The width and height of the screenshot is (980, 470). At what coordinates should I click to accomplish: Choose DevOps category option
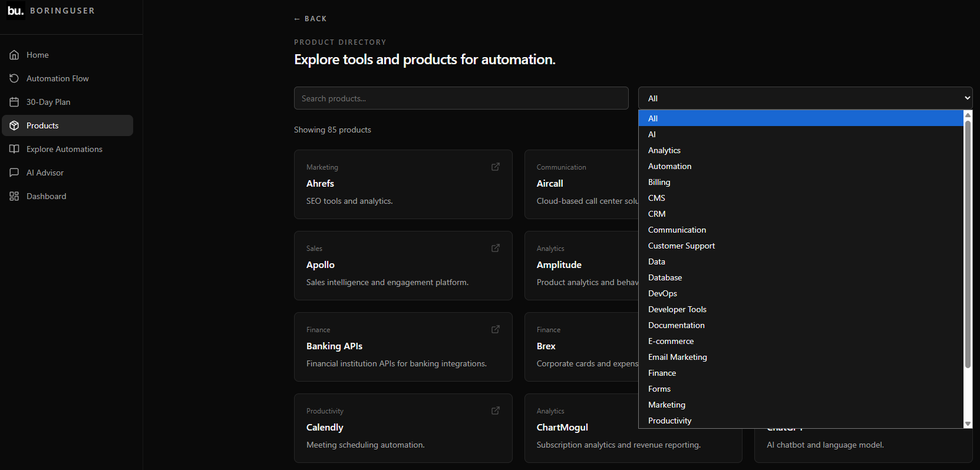coord(801,293)
